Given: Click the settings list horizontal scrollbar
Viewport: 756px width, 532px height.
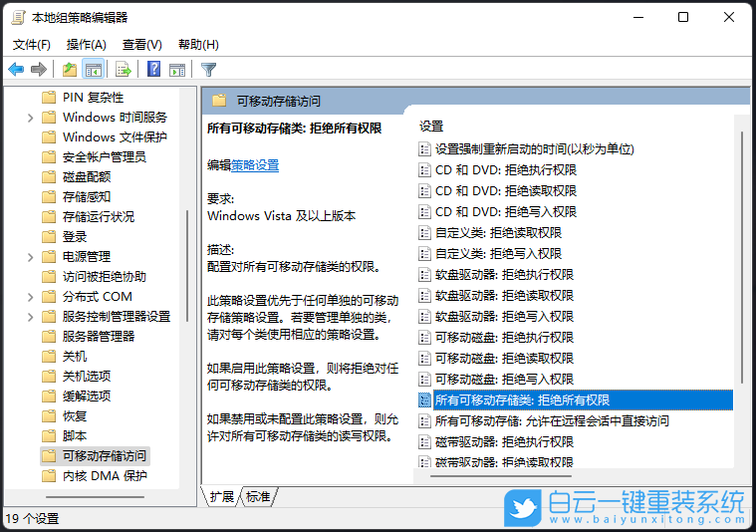Looking at the screenshot, I should [500, 476].
